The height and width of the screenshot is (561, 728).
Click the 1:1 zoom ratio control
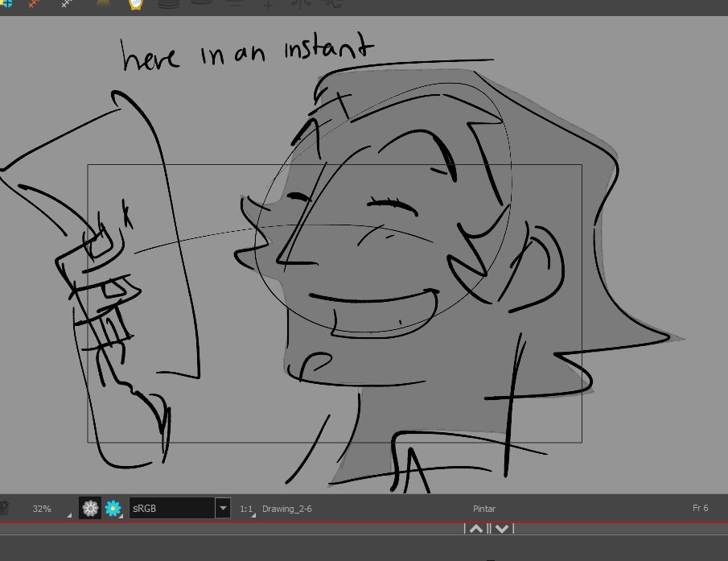click(x=247, y=509)
